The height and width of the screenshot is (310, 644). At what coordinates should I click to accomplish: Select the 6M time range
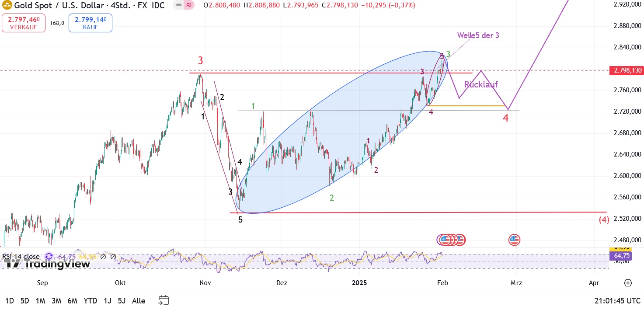[73, 301]
